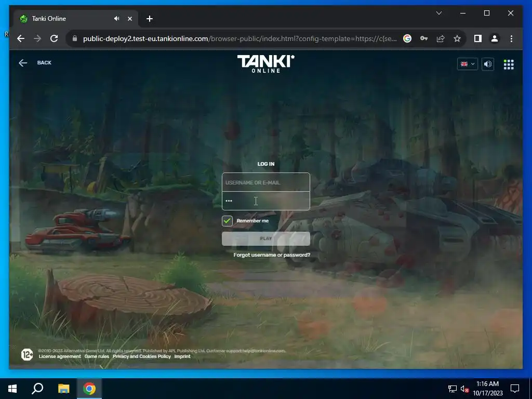Uncheck the Remember me checkbox
532x399 pixels.
[x=227, y=221]
